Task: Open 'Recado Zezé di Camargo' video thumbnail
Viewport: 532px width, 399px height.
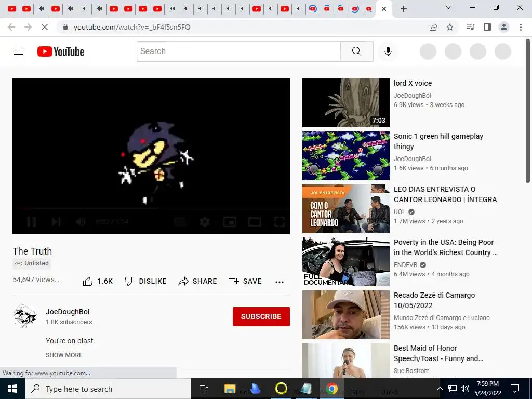Action: point(345,314)
